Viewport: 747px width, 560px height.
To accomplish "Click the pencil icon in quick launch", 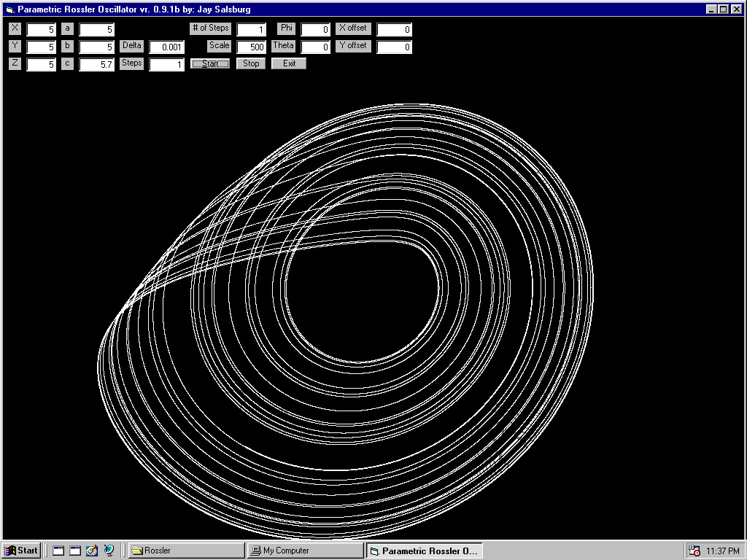I will click(92, 551).
